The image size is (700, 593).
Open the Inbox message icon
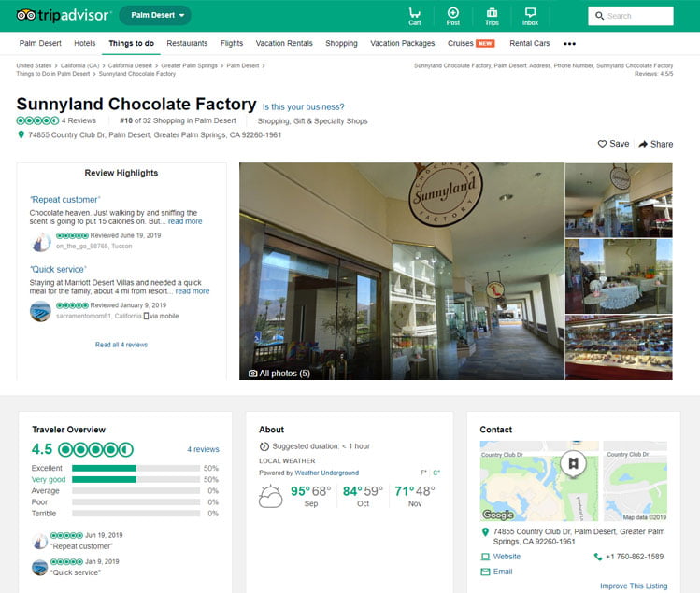(530, 15)
